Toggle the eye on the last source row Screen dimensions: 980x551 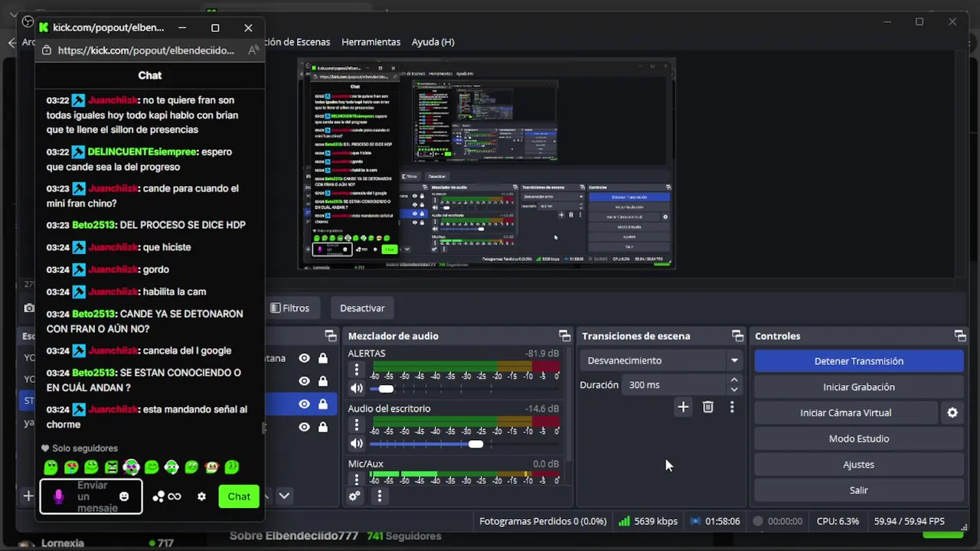(304, 427)
